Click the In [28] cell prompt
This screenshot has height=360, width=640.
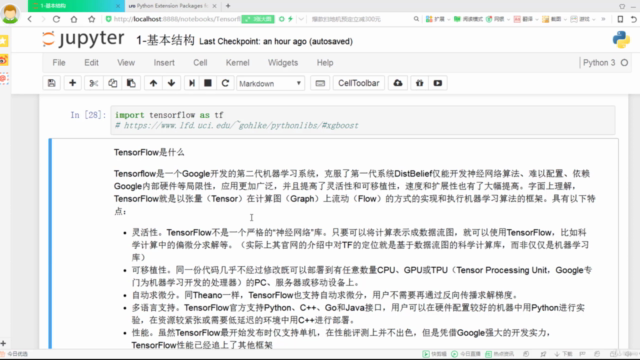tap(88, 115)
